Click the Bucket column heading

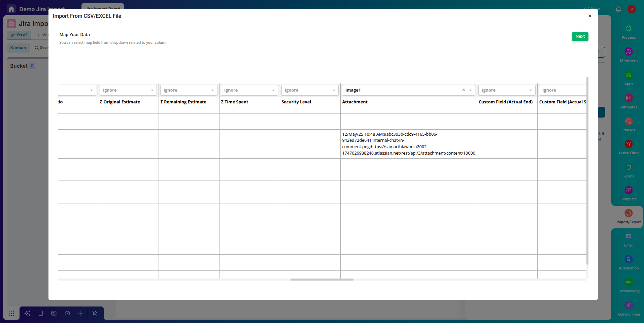(x=19, y=66)
